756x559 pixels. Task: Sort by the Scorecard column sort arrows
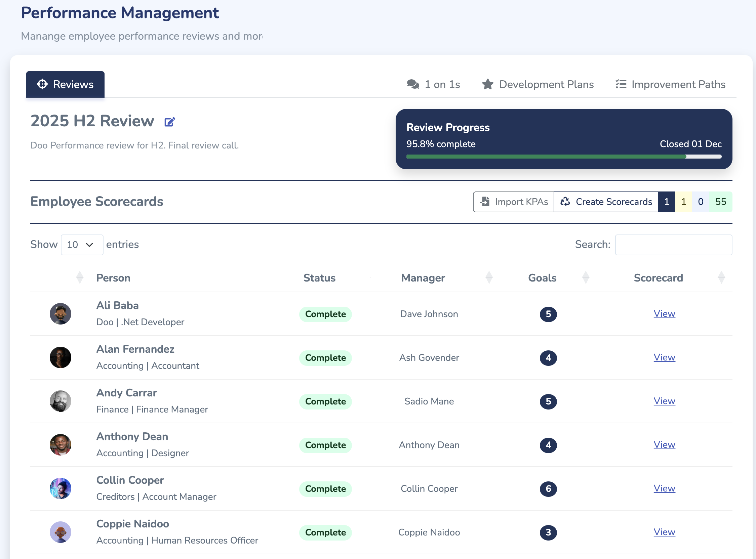721,277
